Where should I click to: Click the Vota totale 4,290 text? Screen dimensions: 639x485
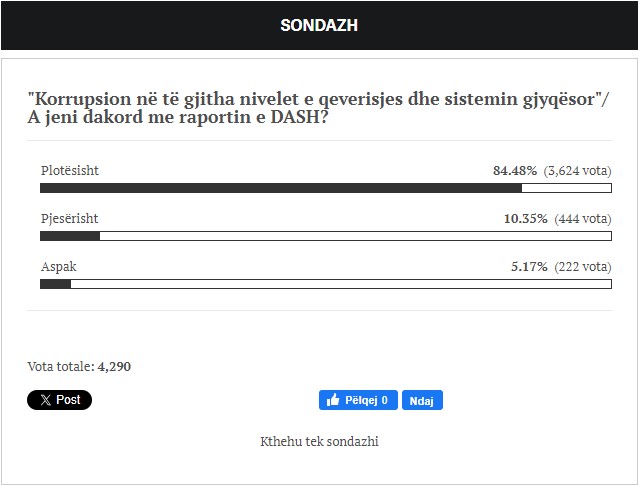point(79,366)
